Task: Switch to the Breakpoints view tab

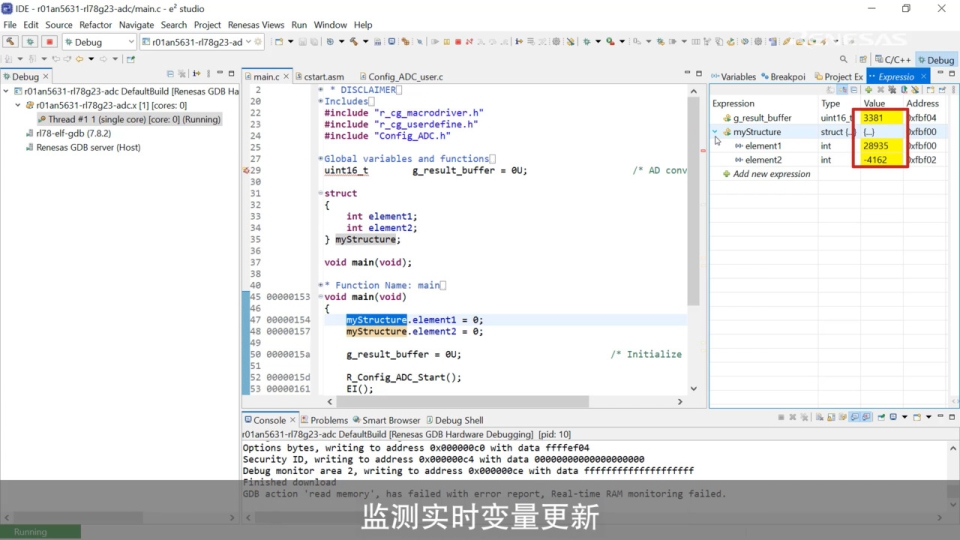Action: tap(783, 77)
